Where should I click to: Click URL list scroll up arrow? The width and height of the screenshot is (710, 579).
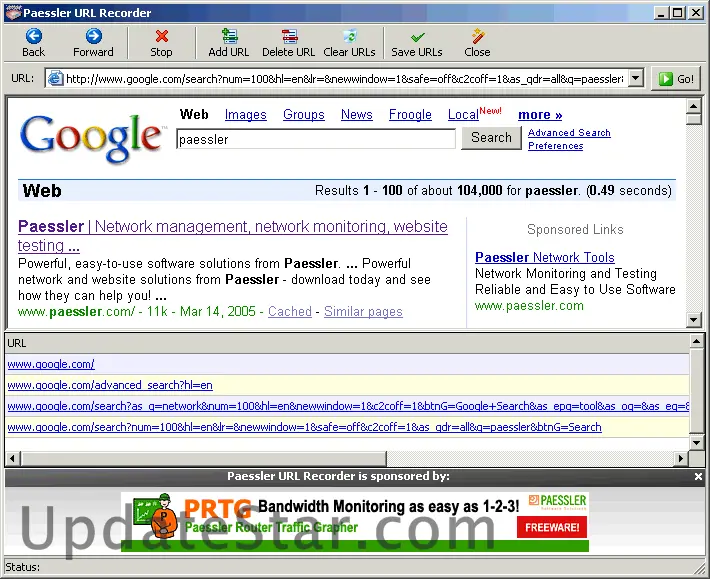(x=696, y=341)
